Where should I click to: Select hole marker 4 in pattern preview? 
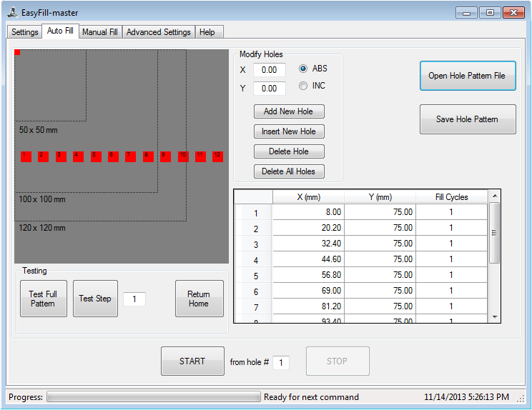[x=79, y=156]
